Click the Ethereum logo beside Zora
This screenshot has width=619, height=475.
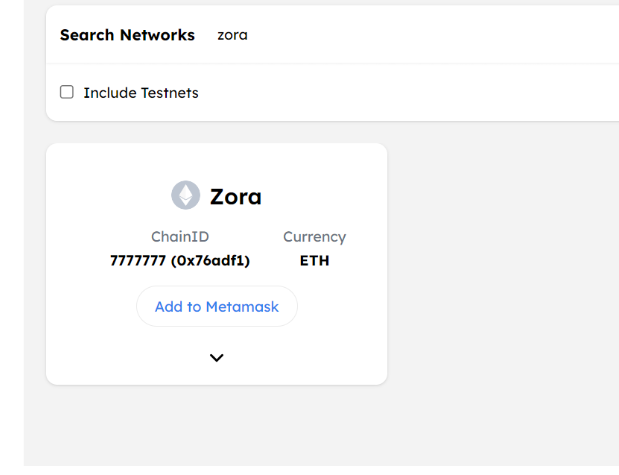[186, 195]
